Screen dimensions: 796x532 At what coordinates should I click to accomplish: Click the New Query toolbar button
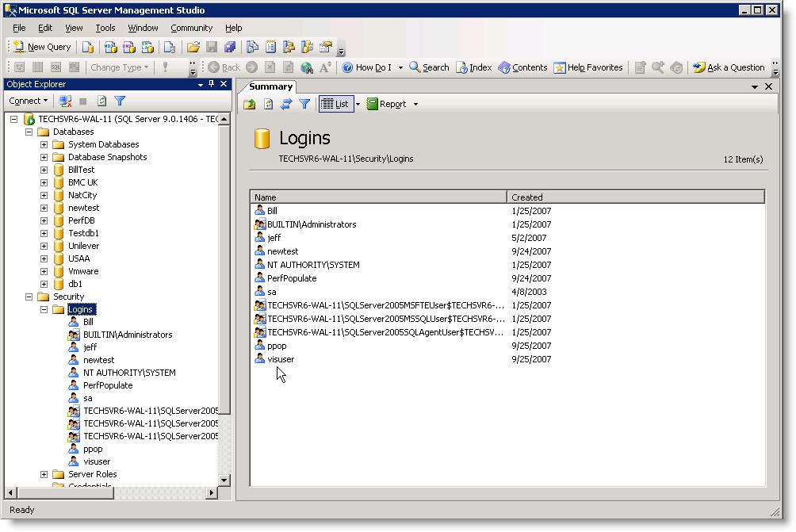42,47
